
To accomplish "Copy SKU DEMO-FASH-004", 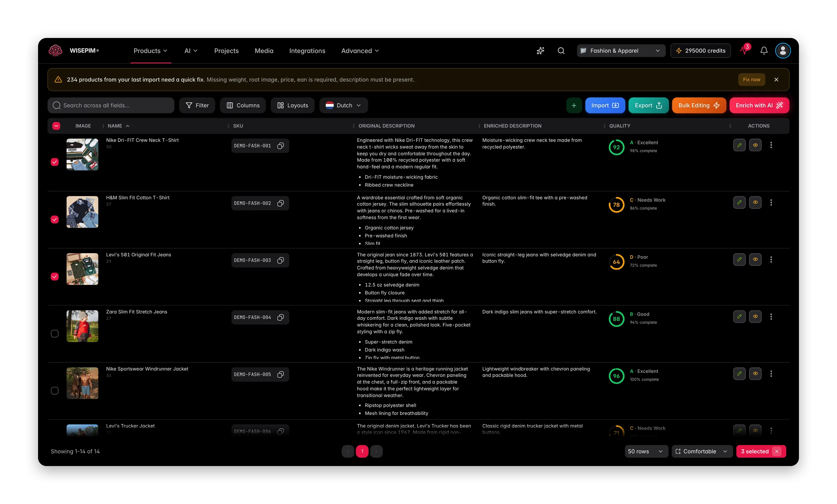I will pos(280,317).
